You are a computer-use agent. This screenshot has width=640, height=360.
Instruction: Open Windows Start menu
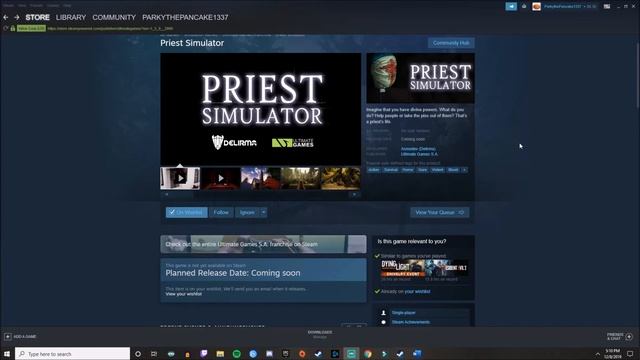7,353
